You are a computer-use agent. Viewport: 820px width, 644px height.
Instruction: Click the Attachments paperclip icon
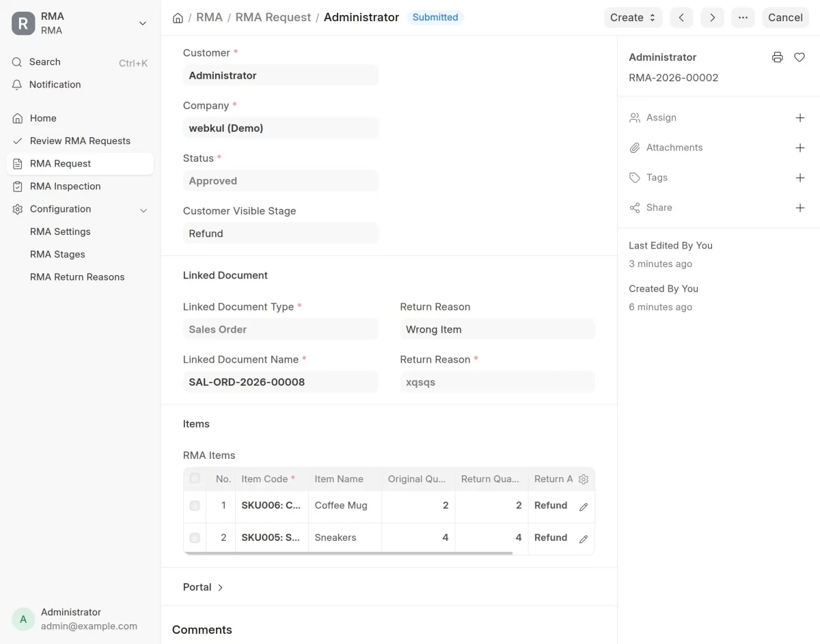635,148
